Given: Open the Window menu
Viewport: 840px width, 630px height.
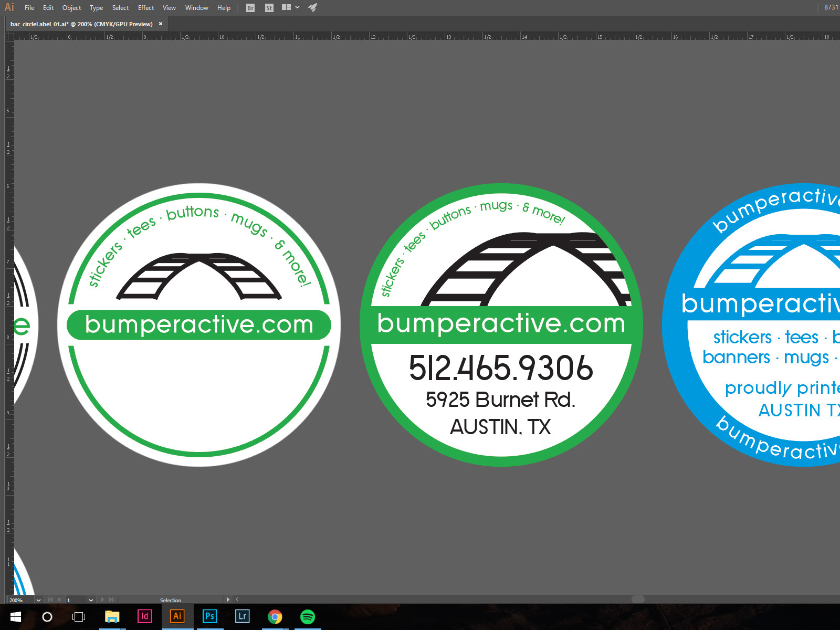Looking at the screenshot, I should (196, 8).
